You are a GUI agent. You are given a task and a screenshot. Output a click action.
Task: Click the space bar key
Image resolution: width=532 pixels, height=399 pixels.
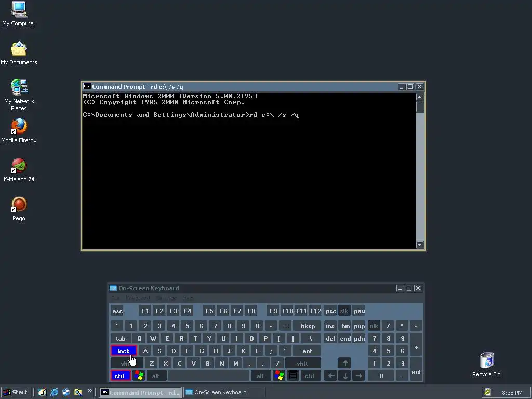(209, 376)
